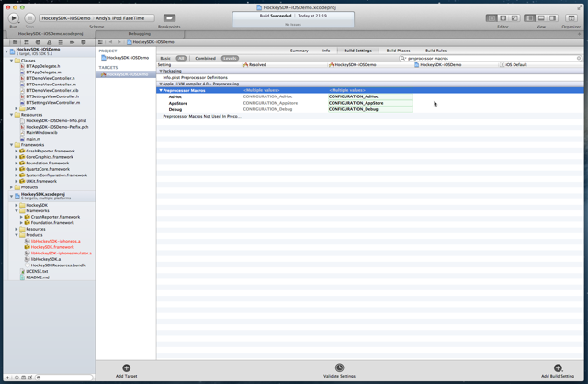Show the Search navigator

(38, 42)
